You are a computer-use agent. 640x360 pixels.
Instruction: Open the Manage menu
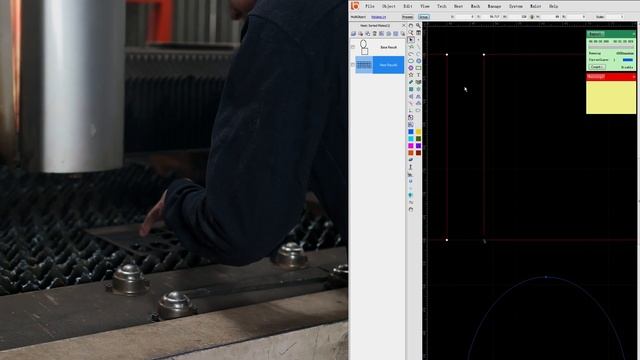(x=494, y=6)
